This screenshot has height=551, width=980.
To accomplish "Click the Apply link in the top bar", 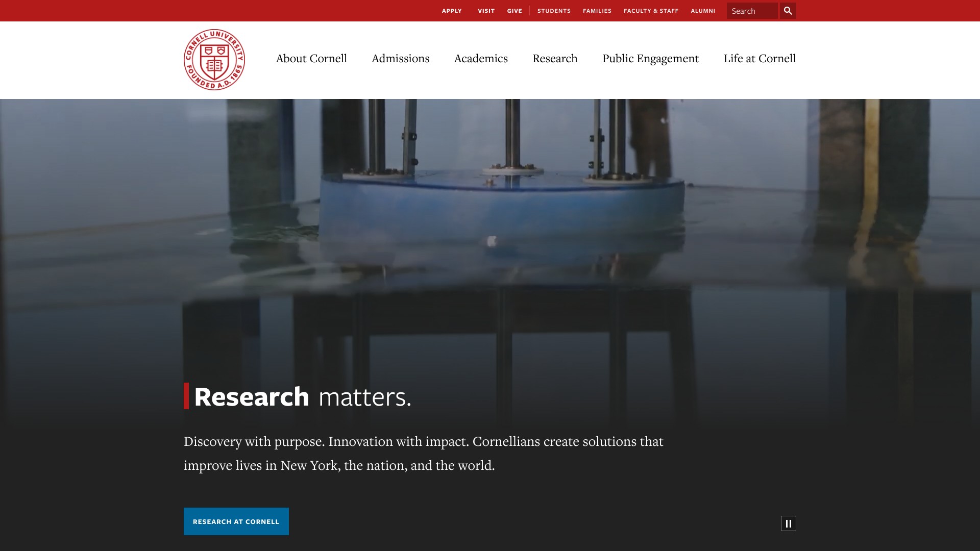I will 451,11.
